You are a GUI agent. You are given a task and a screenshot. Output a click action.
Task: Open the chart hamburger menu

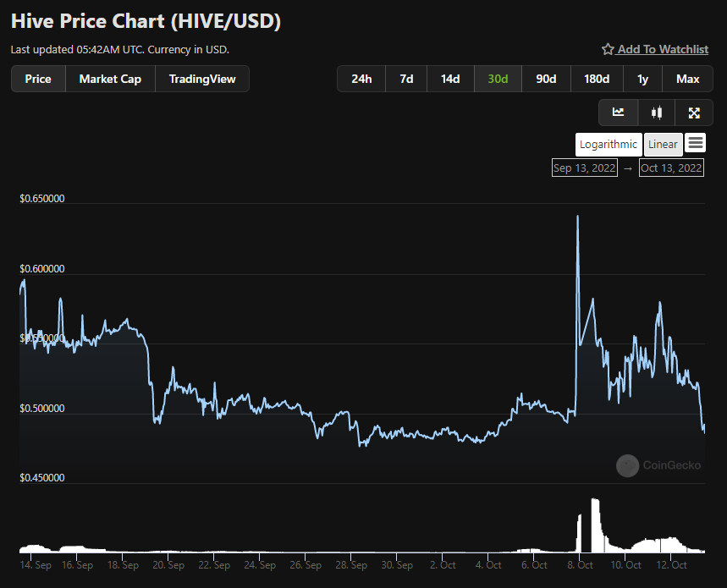pyautogui.click(x=695, y=143)
